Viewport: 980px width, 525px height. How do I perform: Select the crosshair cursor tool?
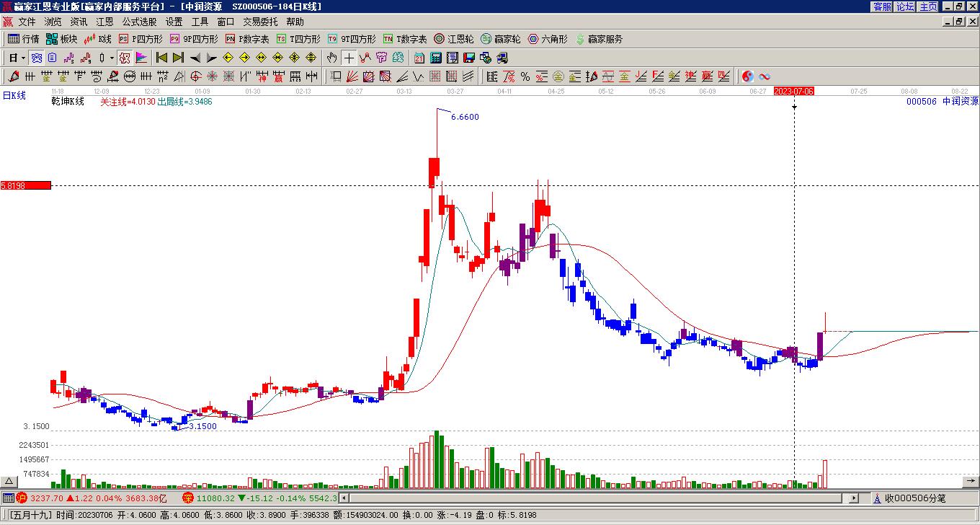(x=349, y=58)
